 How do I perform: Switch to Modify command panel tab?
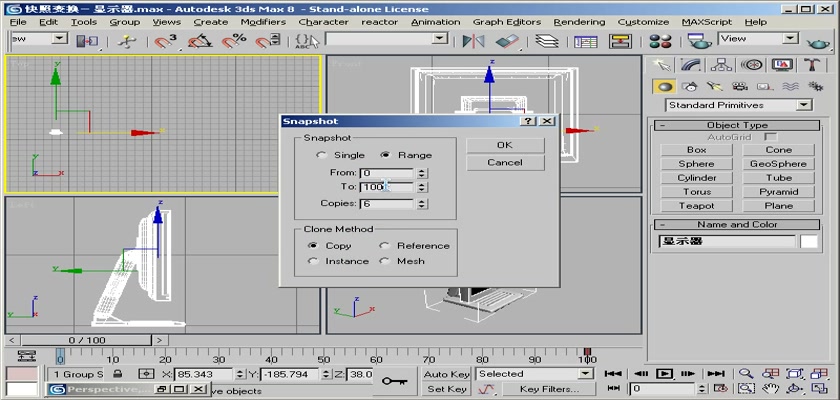pos(692,65)
